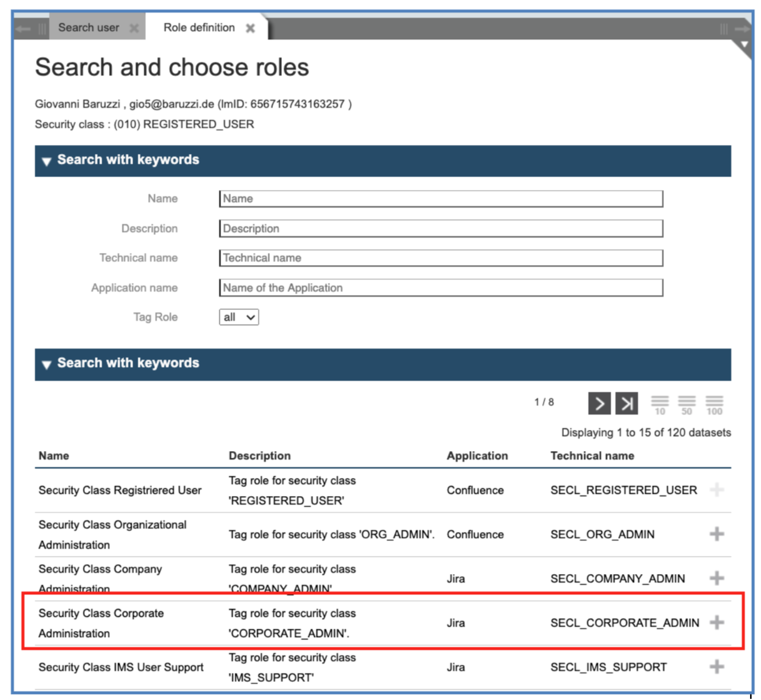Go to next results page
Viewport: 761px width, 700px height.
pyautogui.click(x=599, y=403)
